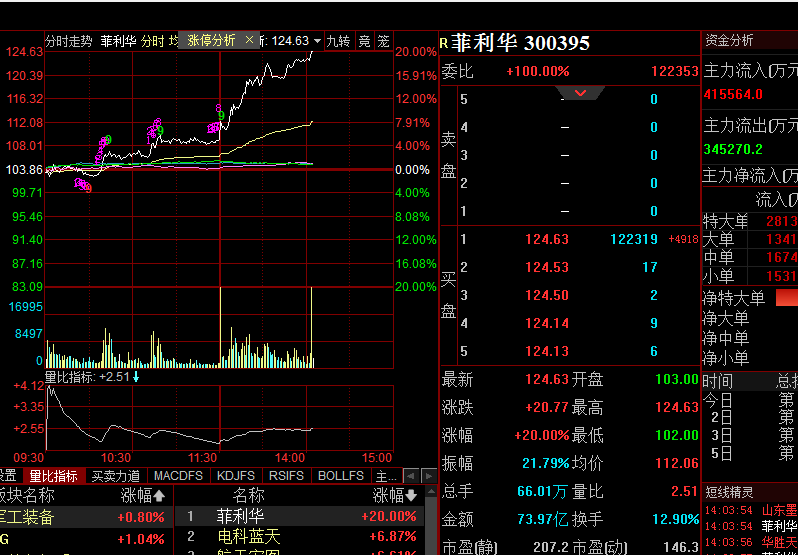
Task: Click the 净特大单 red bar
Action: (787, 298)
